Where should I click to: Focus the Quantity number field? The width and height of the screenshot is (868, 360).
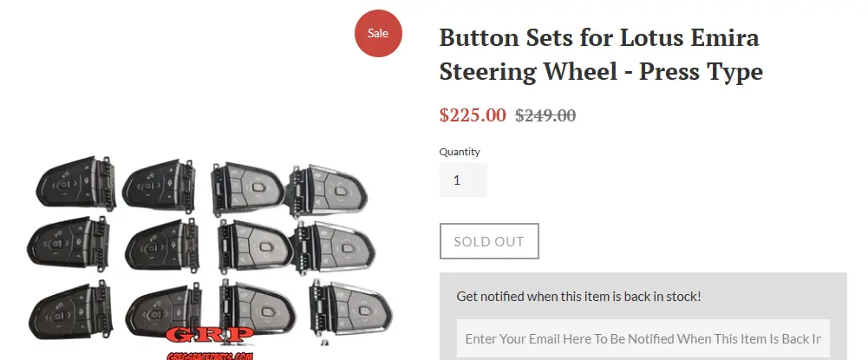pyautogui.click(x=463, y=180)
